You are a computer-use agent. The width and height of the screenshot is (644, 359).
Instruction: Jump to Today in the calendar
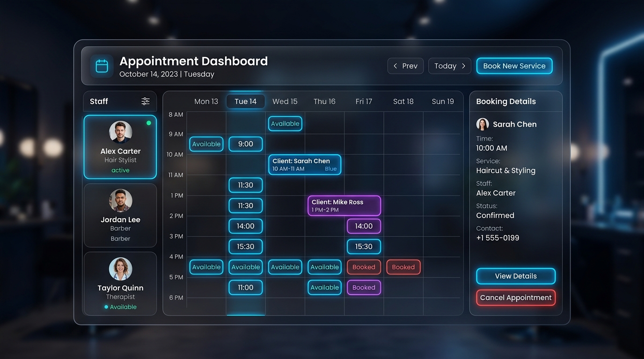click(x=449, y=66)
